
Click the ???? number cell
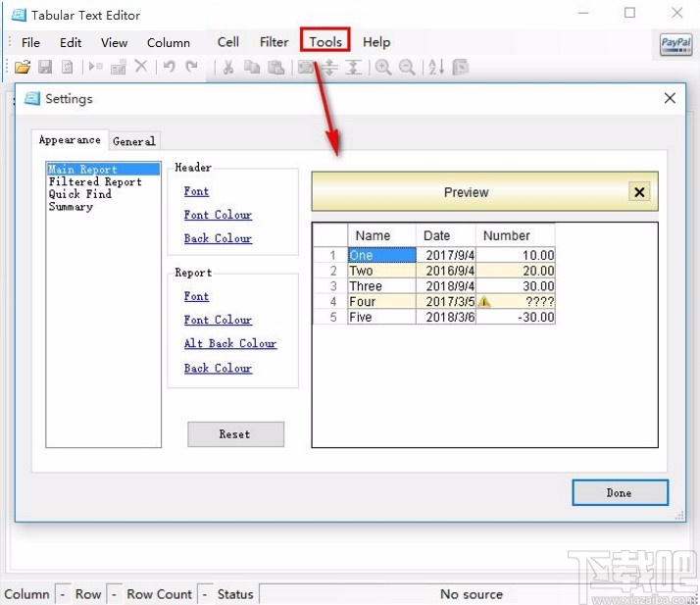pos(516,301)
